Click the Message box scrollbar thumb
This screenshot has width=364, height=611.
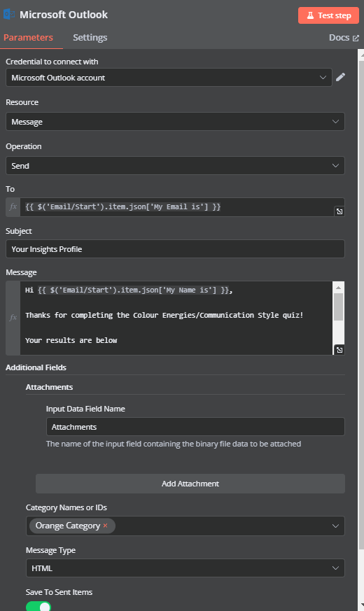click(x=338, y=307)
